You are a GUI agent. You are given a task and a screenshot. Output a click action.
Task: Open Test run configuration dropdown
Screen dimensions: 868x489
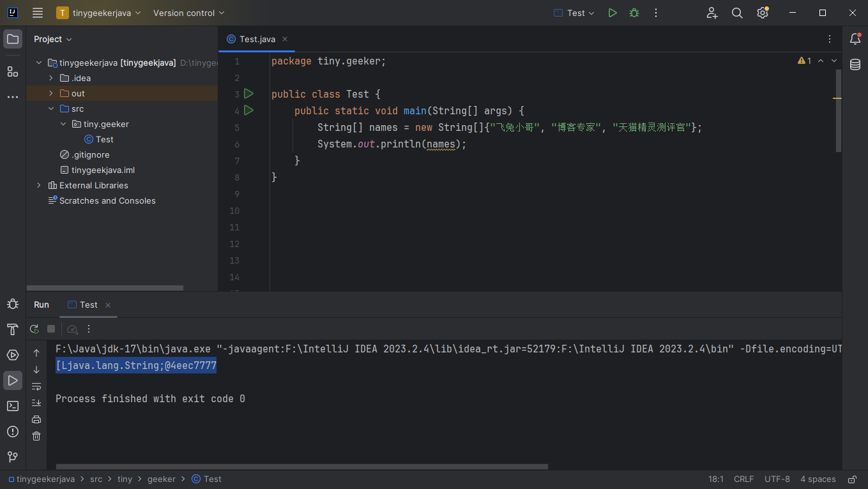point(574,13)
